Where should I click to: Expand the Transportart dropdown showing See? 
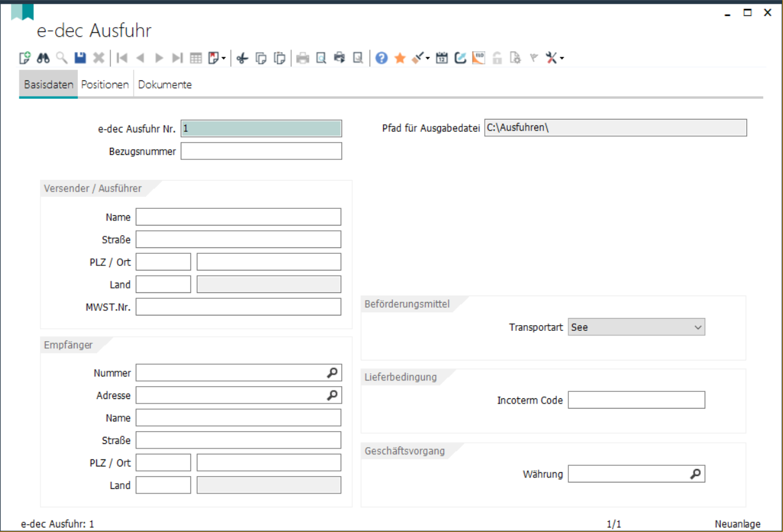click(x=698, y=327)
